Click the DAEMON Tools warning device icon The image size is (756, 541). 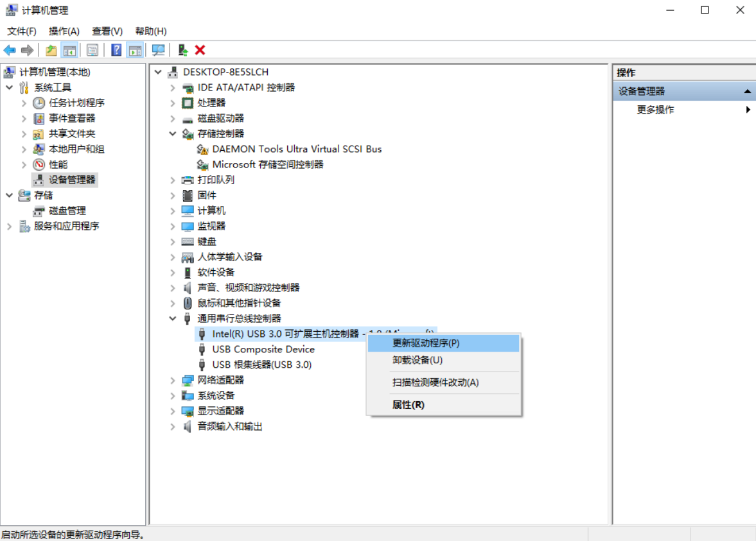(x=202, y=150)
